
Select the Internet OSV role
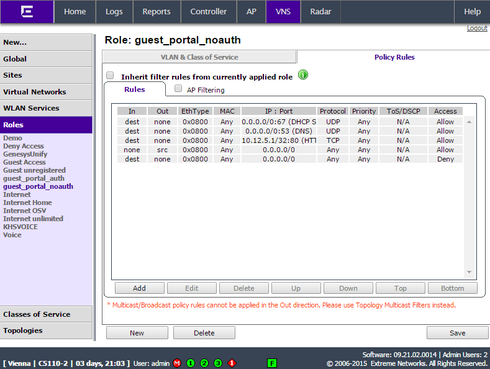pyautogui.click(x=25, y=210)
